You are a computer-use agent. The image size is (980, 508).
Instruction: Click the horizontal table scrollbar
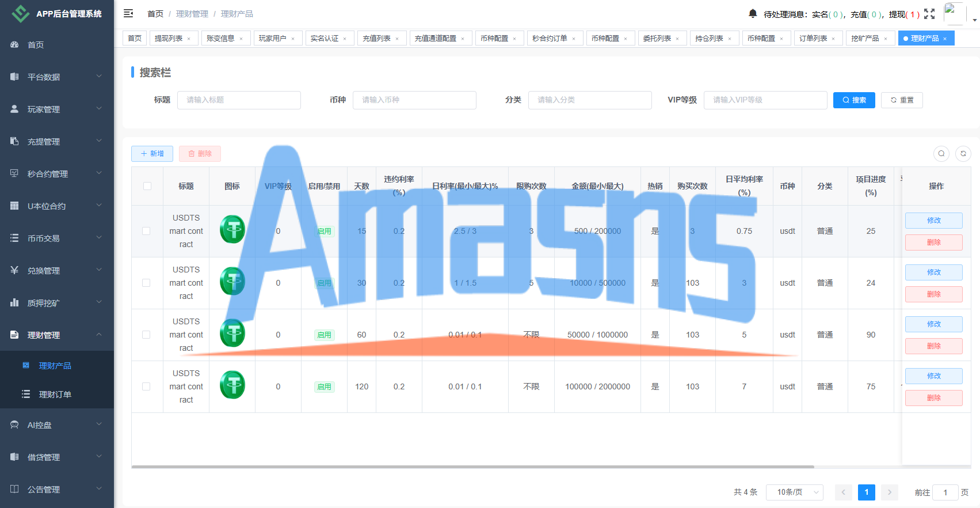(472, 467)
